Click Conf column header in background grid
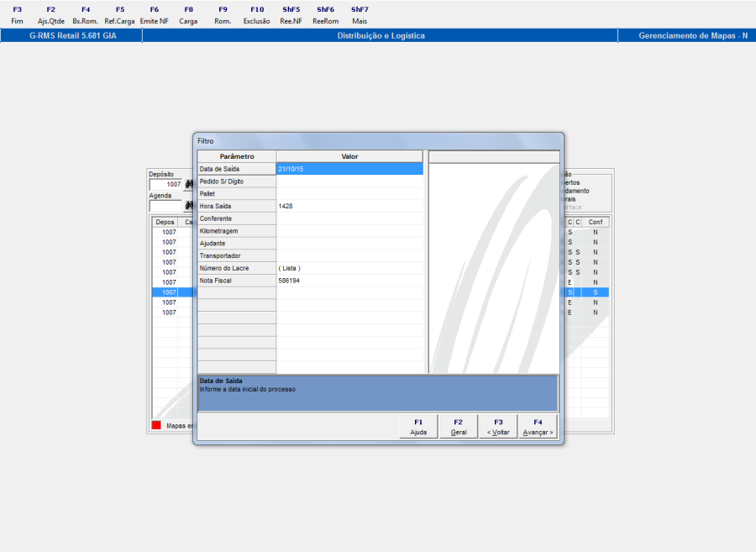Image resolution: width=756 pixels, height=552 pixels. click(x=596, y=223)
